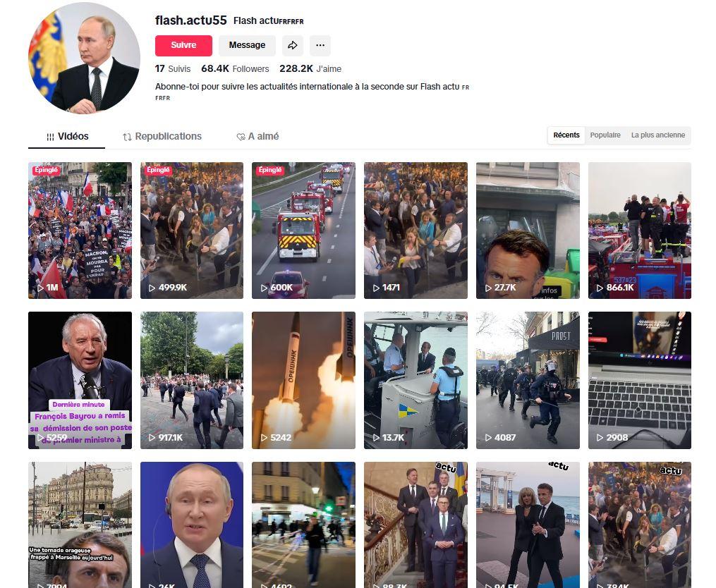Image resolution: width=716 pixels, height=588 pixels.
Task: Open the profile avatar picture
Action: click(84, 58)
